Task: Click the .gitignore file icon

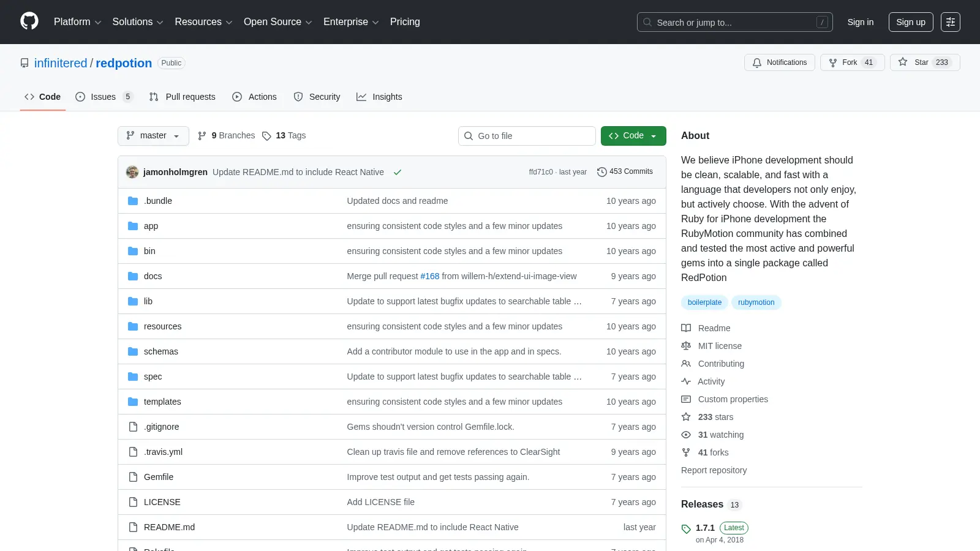Action: point(133,427)
